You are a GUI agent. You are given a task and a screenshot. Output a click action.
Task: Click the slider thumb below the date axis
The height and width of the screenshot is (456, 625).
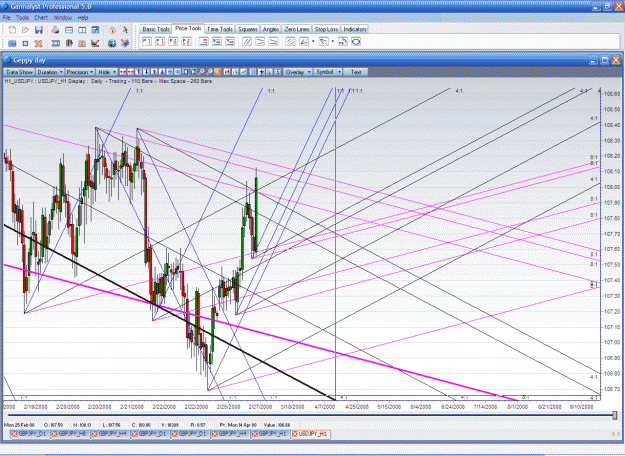coord(615,415)
